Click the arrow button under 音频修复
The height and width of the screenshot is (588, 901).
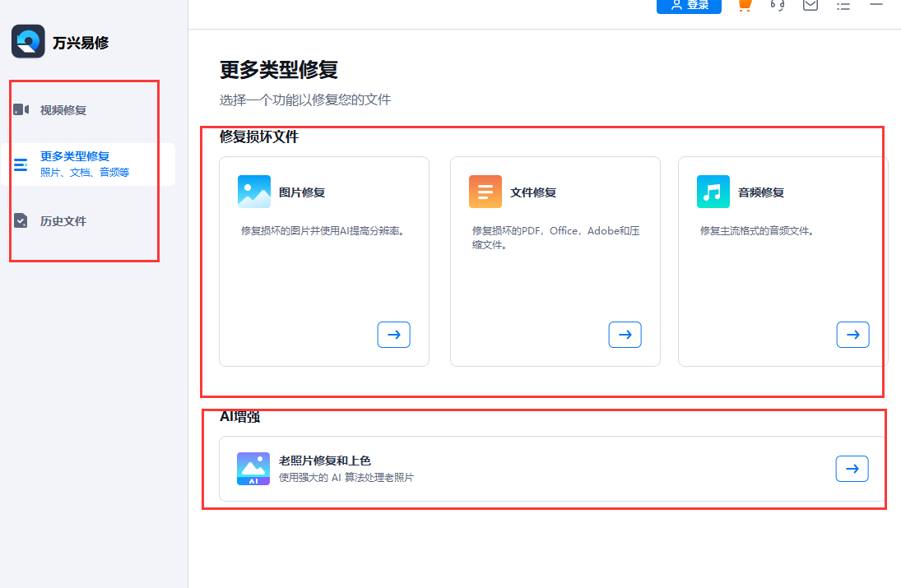pos(852,334)
